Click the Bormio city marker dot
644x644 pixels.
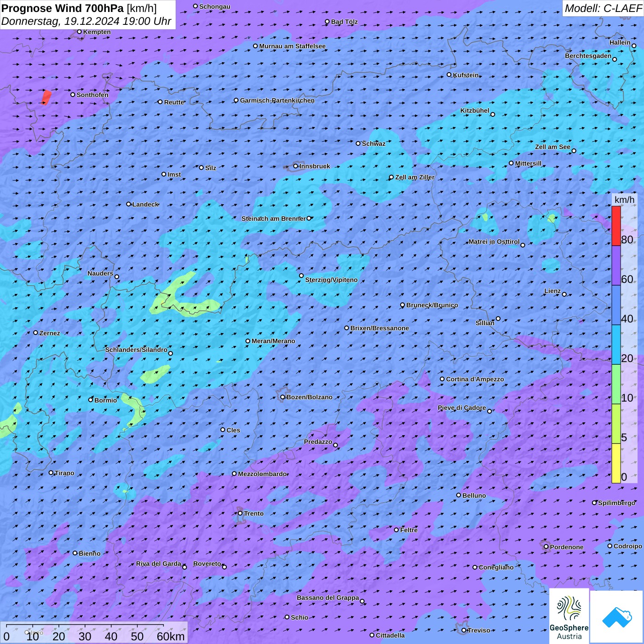[91, 400]
